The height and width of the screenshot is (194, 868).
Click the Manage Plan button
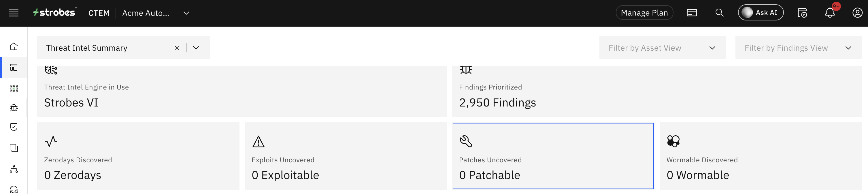[644, 13]
